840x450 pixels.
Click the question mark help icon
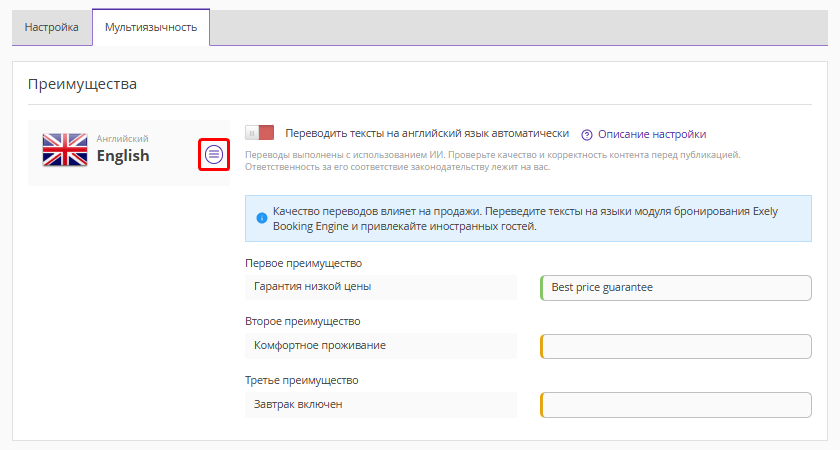tap(587, 135)
